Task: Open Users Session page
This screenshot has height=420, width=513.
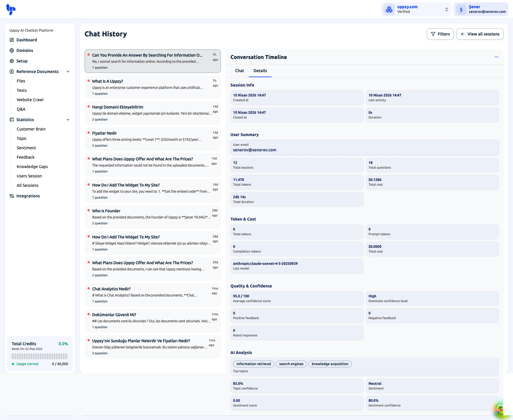Action: [29, 176]
